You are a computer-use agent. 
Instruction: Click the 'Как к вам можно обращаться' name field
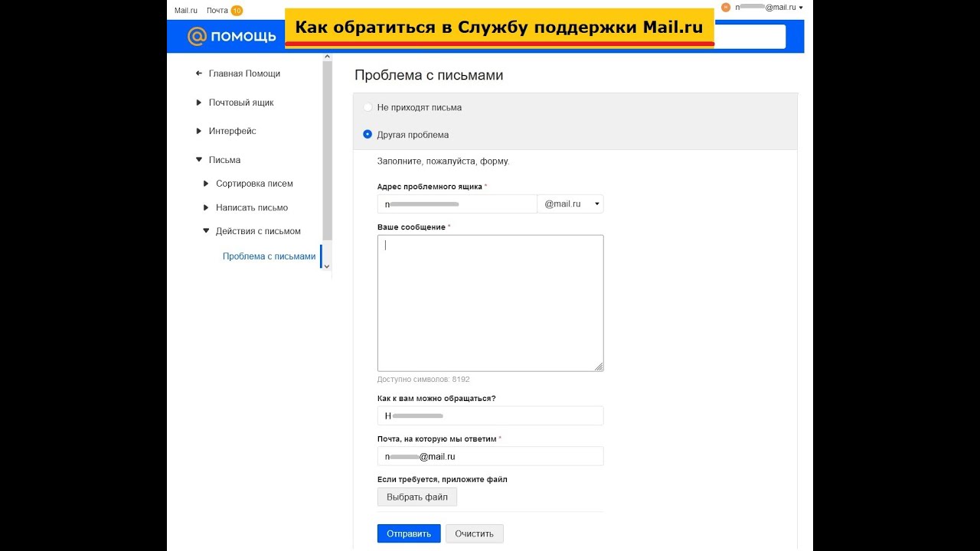[490, 416]
